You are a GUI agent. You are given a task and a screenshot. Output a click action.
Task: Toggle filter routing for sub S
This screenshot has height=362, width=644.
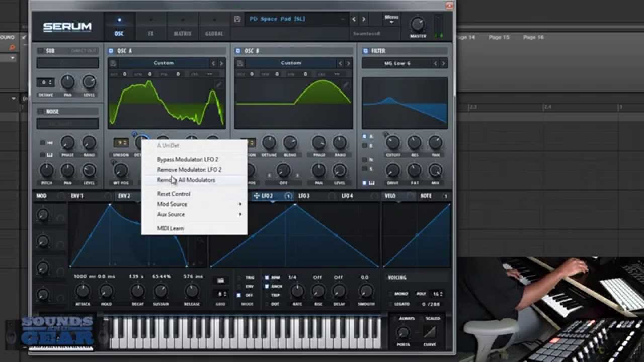[365, 169]
